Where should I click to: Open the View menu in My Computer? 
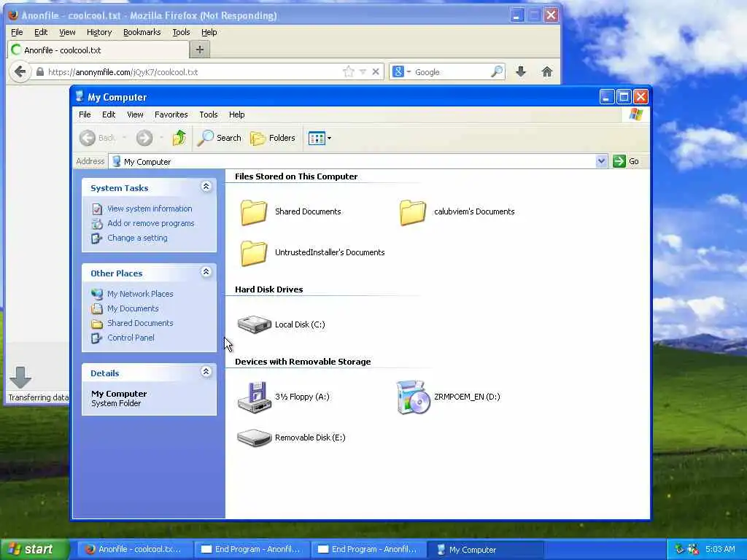tap(135, 114)
